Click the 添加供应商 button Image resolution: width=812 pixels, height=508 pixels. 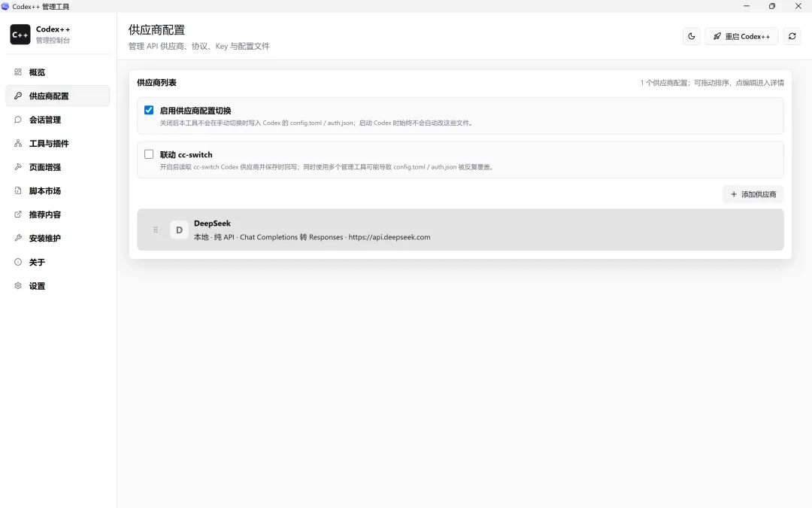coord(753,194)
